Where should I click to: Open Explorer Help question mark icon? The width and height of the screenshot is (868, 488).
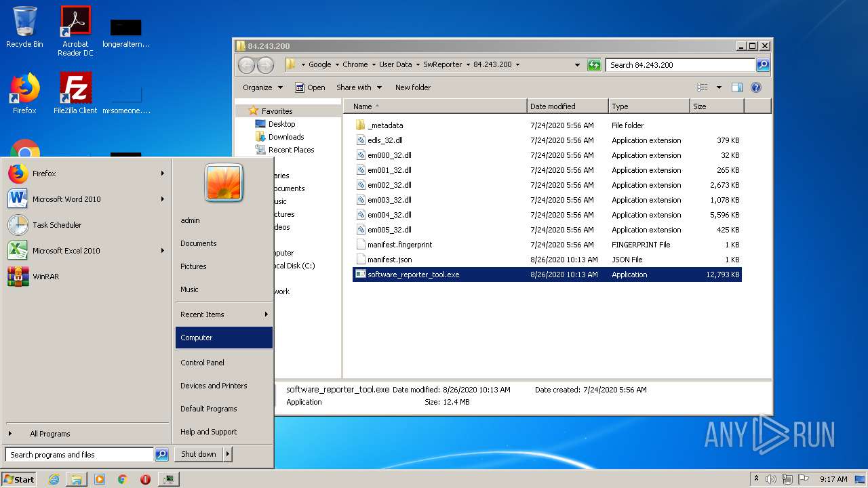tap(756, 87)
